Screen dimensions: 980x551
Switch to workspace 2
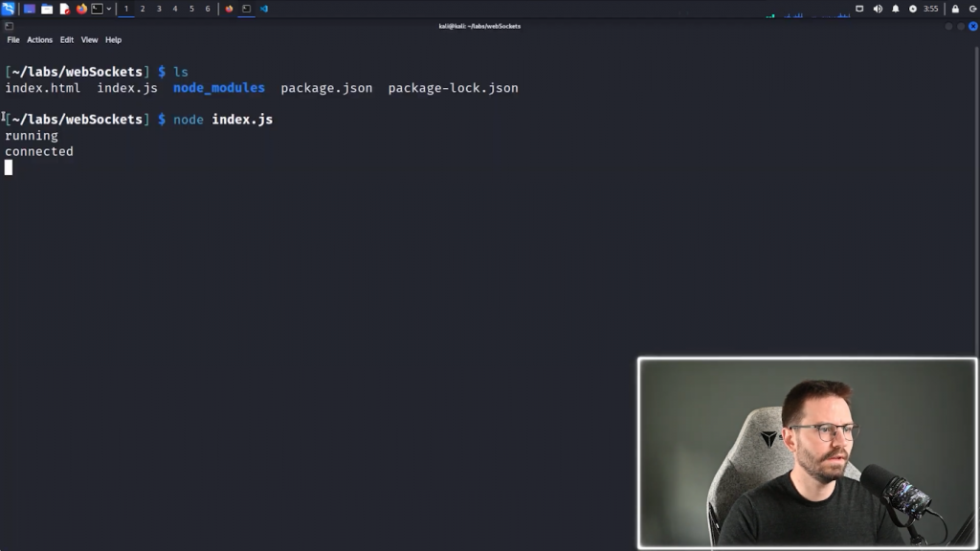[143, 9]
